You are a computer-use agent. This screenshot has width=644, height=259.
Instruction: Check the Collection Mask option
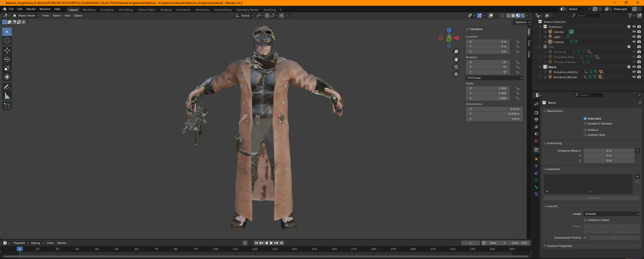pos(585,220)
